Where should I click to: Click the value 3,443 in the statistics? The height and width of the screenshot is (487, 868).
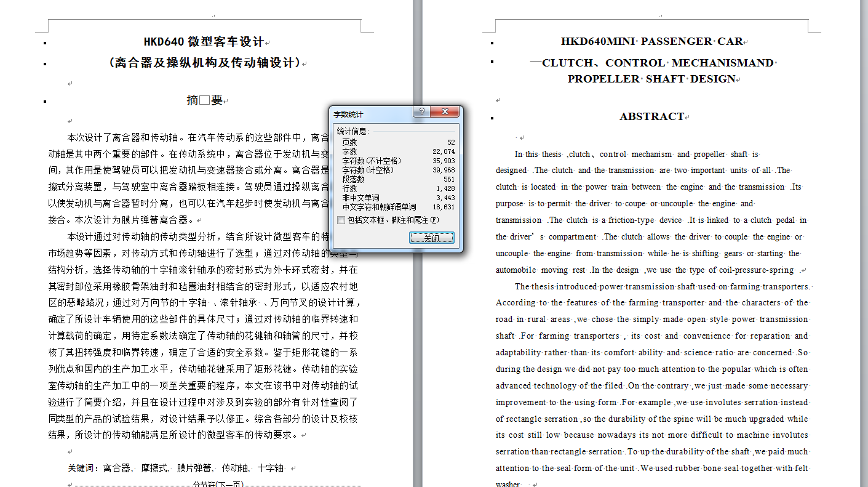click(x=445, y=198)
